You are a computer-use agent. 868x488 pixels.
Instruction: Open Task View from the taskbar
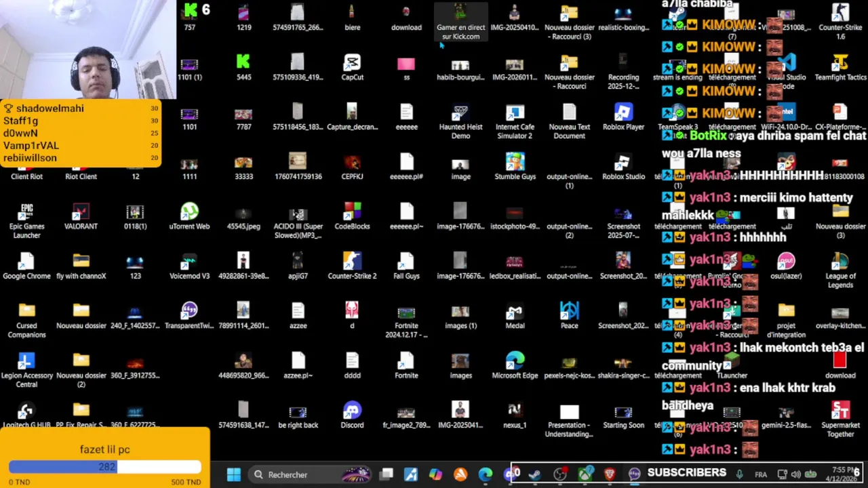pos(386,474)
